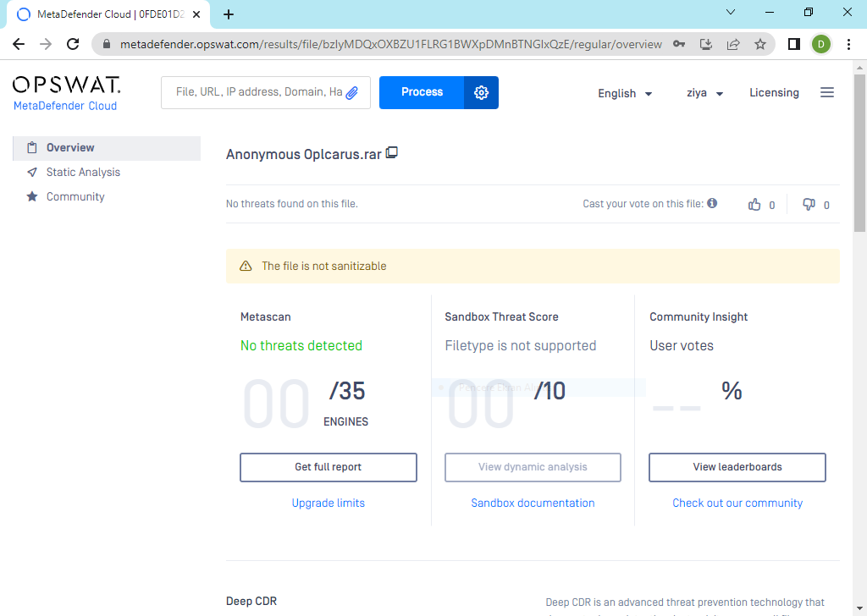Viewport: 867px width, 616px height.
Task: Click View dynamic analysis button
Action: pyautogui.click(x=533, y=467)
